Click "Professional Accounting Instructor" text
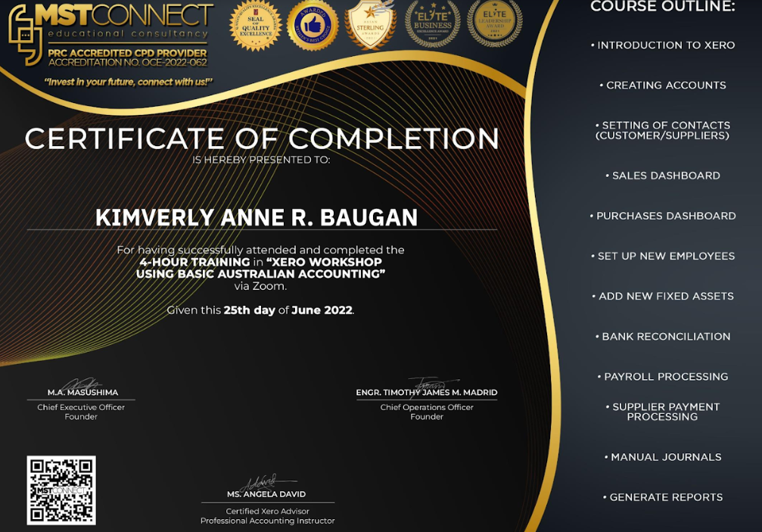Screen dimensions: 762x532 tap(267, 521)
